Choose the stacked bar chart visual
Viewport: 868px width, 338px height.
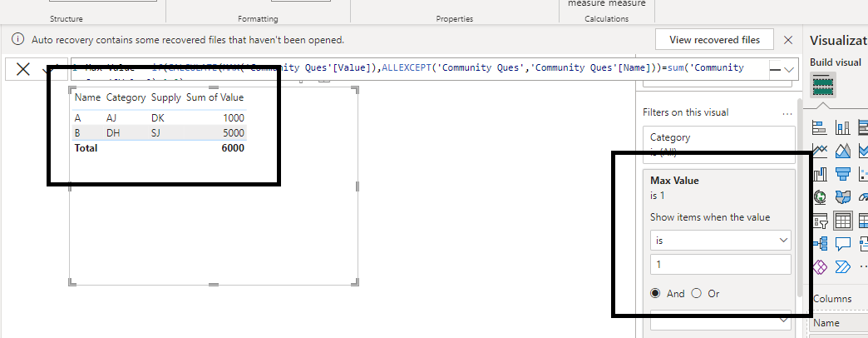[819, 128]
